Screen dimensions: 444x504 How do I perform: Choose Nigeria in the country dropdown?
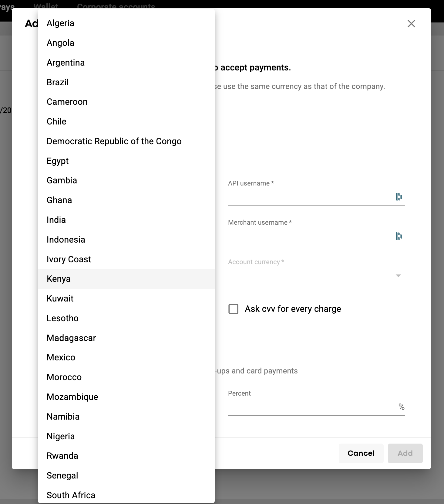click(61, 436)
